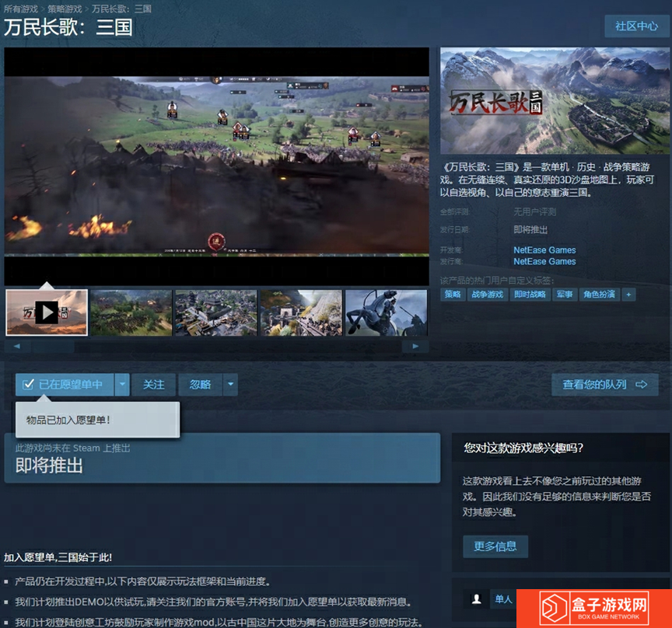
Task: Select the 战争游戏 tag
Action: click(x=488, y=295)
